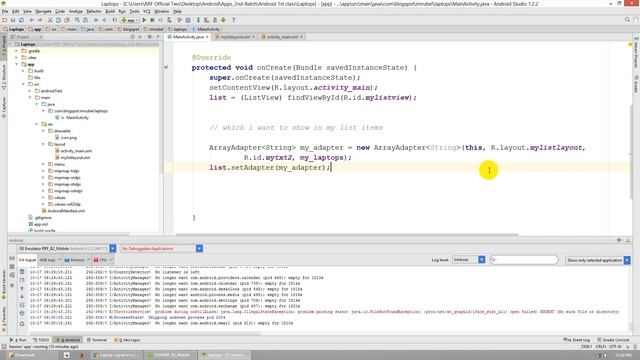Open Show only selected application dropdown
This screenshot has width=640, height=360.
point(627,260)
